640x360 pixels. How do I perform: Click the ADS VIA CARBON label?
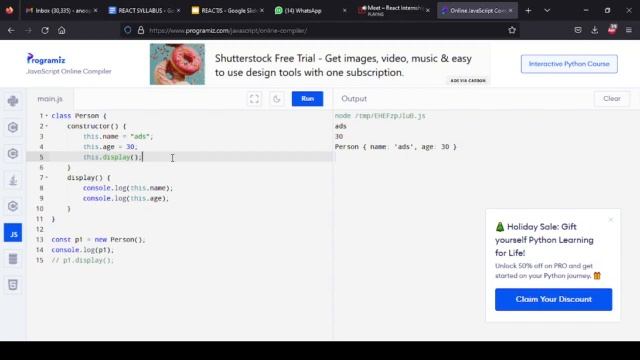[x=468, y=80]
